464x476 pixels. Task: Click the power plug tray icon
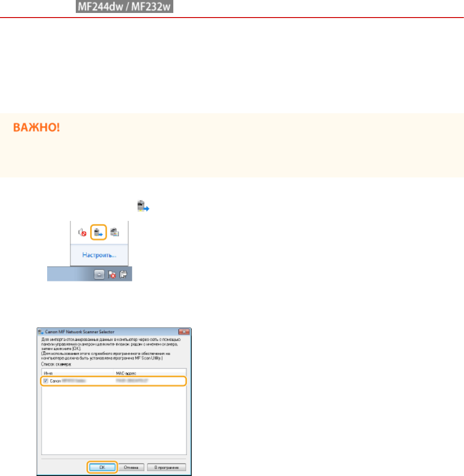[123, 275]
